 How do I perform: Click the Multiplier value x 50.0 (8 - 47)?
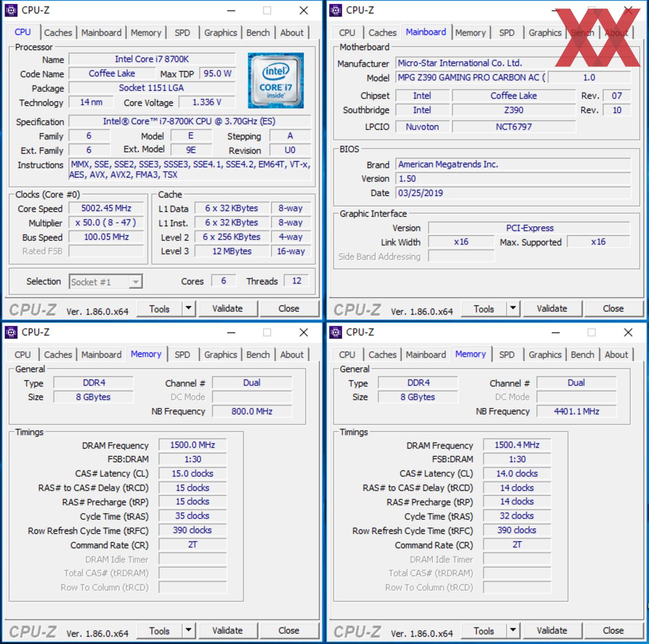106,223
